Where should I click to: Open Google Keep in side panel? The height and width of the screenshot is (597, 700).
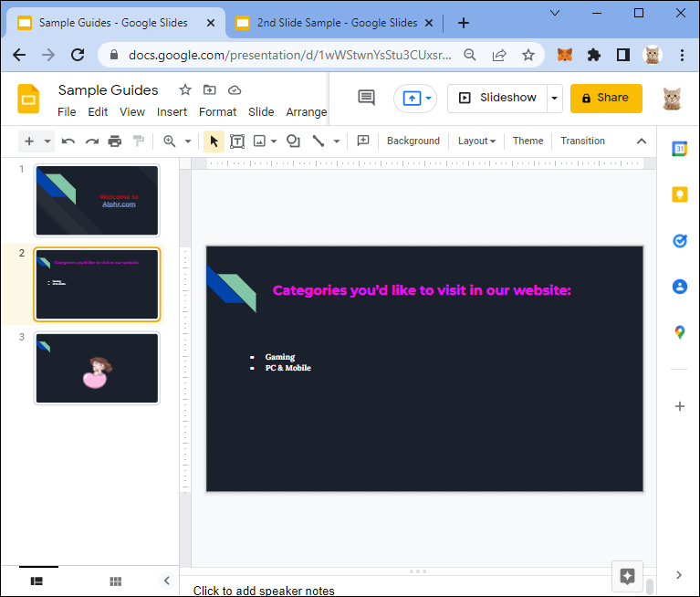[679, 194]
